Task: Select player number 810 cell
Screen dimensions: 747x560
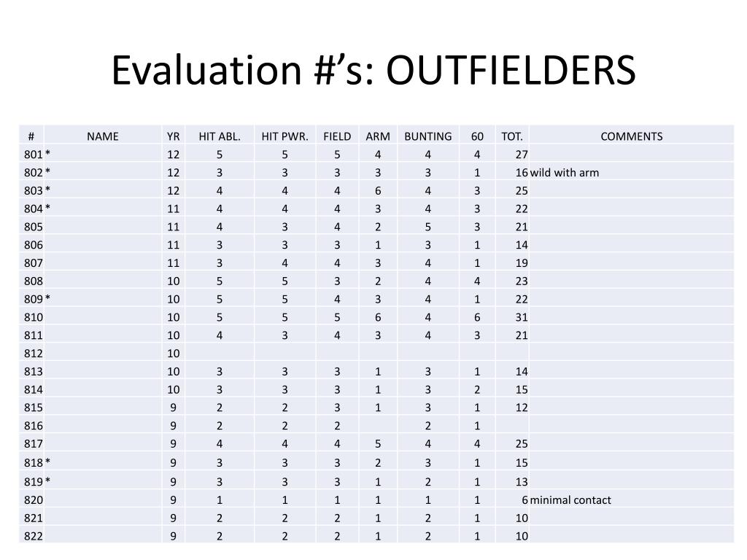Action: point(31,317)
